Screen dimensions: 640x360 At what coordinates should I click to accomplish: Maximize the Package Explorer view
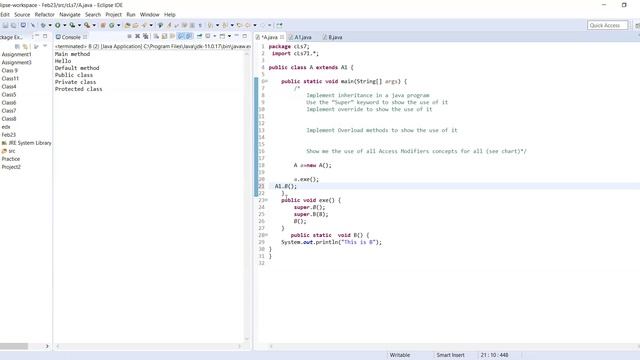point(45,36)
